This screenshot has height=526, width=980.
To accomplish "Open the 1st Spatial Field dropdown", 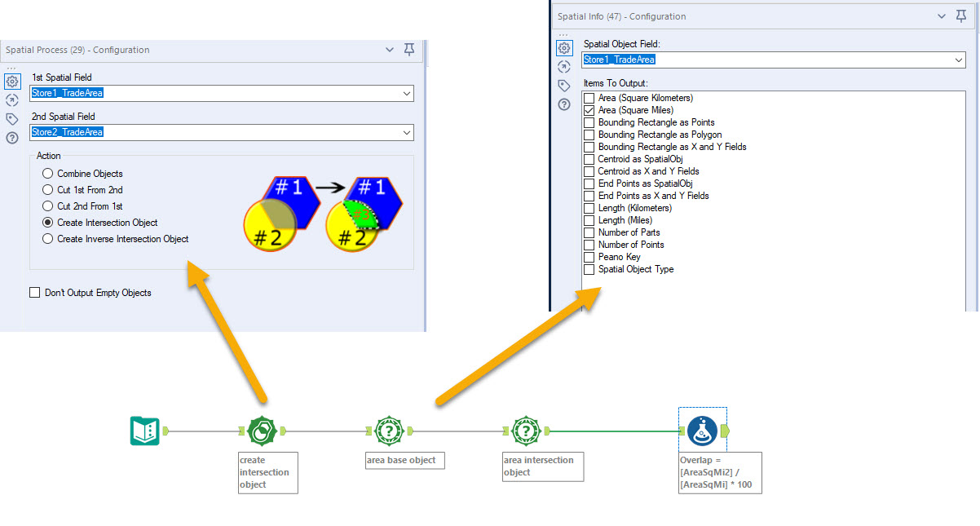I will (x=407, y=94).
